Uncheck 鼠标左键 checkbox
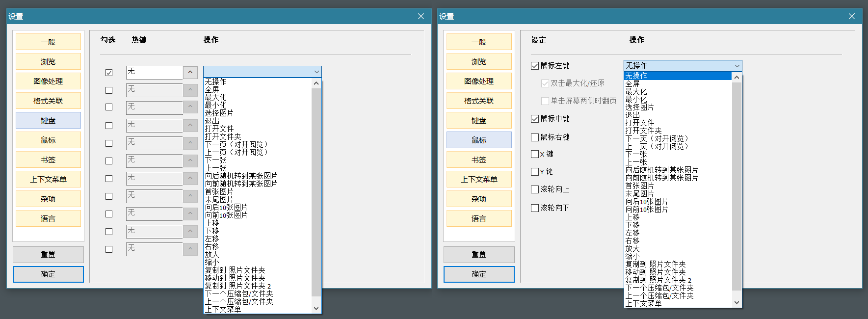 click(535, 65)
